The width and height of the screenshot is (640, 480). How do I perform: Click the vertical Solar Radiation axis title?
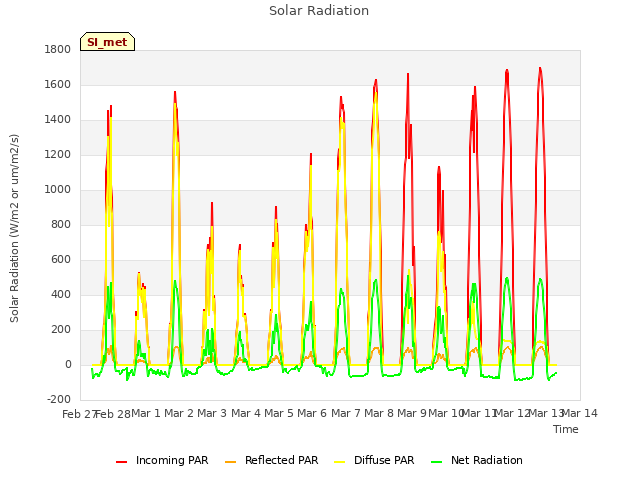14,228
